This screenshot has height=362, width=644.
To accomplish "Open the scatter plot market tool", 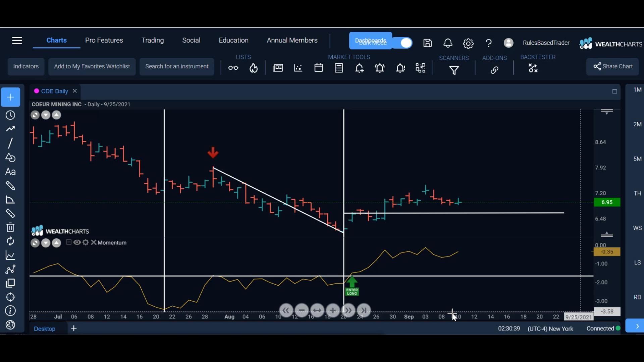I will [x=298, y=68].
